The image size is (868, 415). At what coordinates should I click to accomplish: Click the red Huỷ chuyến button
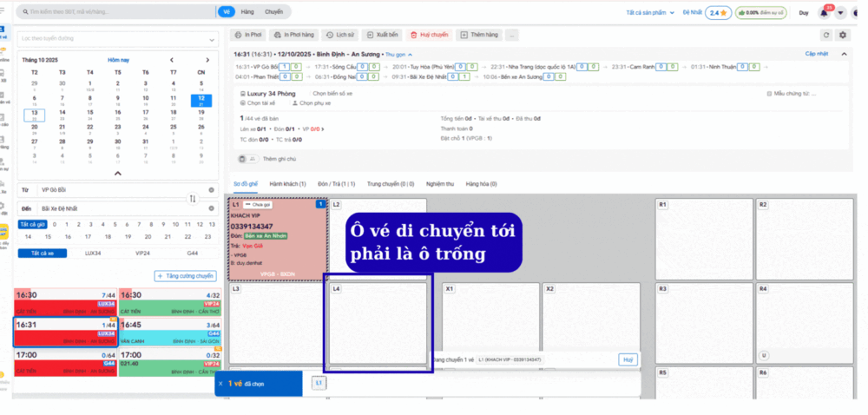pos(429,35)
